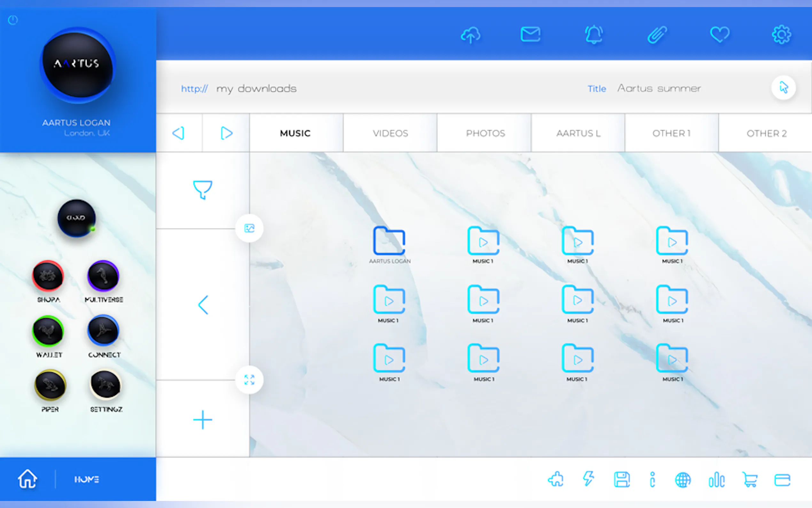
Task: Open notifications bell icon
Action: [593, 34]
